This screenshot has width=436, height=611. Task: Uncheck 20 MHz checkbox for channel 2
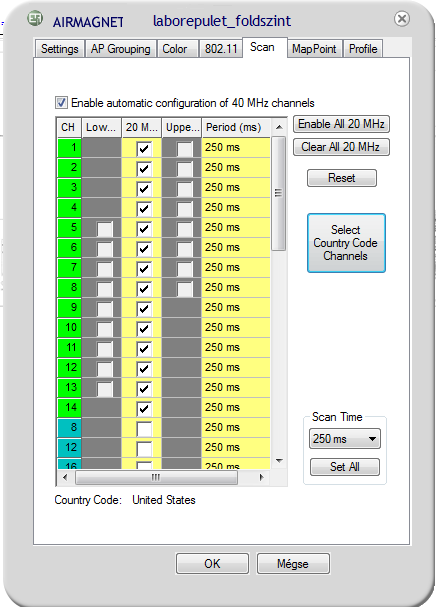(x=144, y=168)
